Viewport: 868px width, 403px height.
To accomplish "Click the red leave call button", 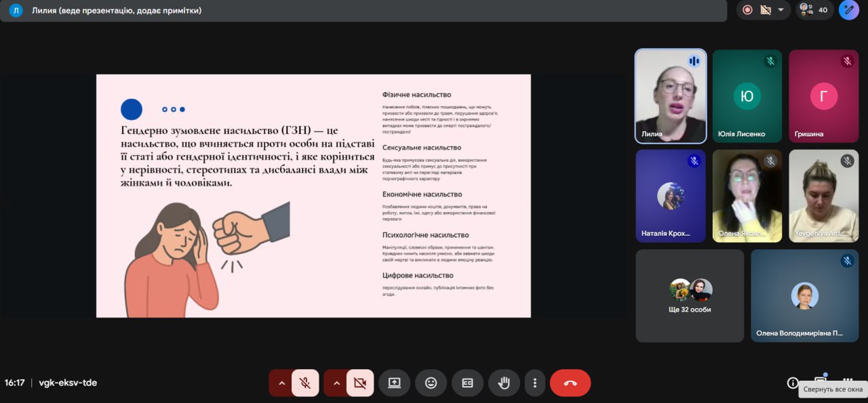I will coord(570,383).
